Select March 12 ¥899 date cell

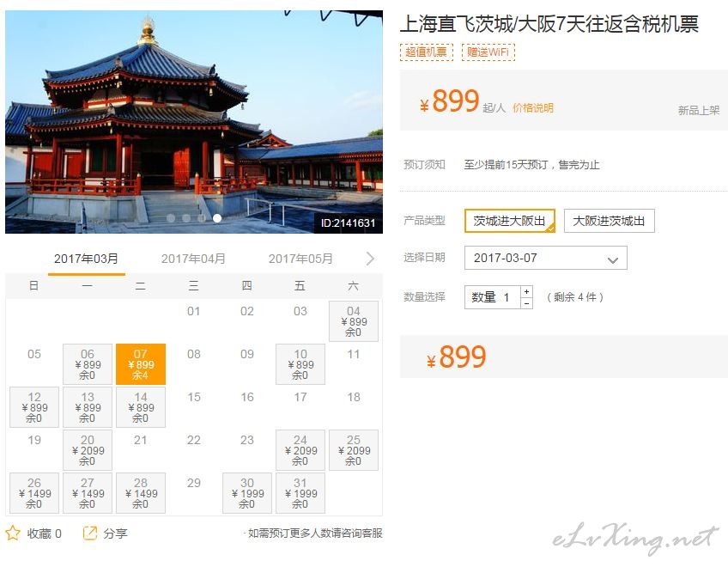34,407
